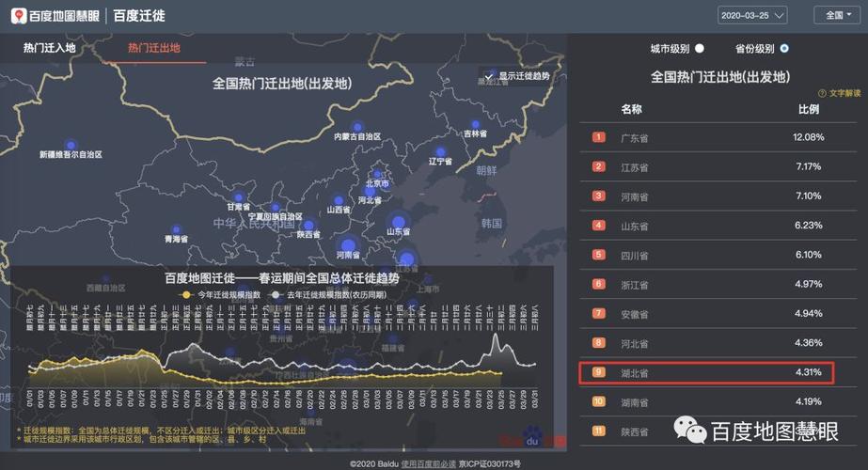Select 广东省 in the province list
The width and height of the screenshot is (868, 470).
[x=635, y=138]
